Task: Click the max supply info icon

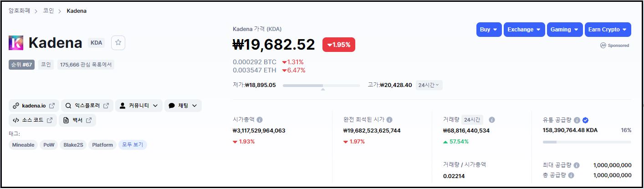Action: click(x=577, y=165)
